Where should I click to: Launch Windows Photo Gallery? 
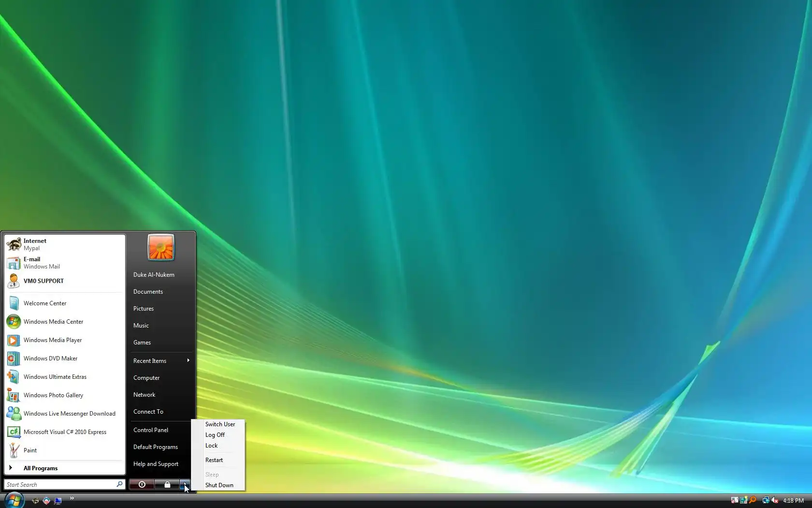point(65,395)
